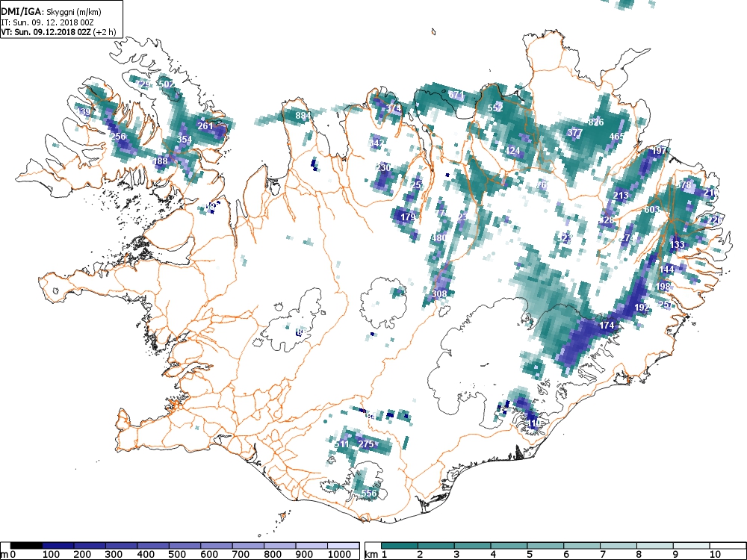747x560 pixels.
Task: Click the '179' visibility value on the map
Action: point(408,217)
